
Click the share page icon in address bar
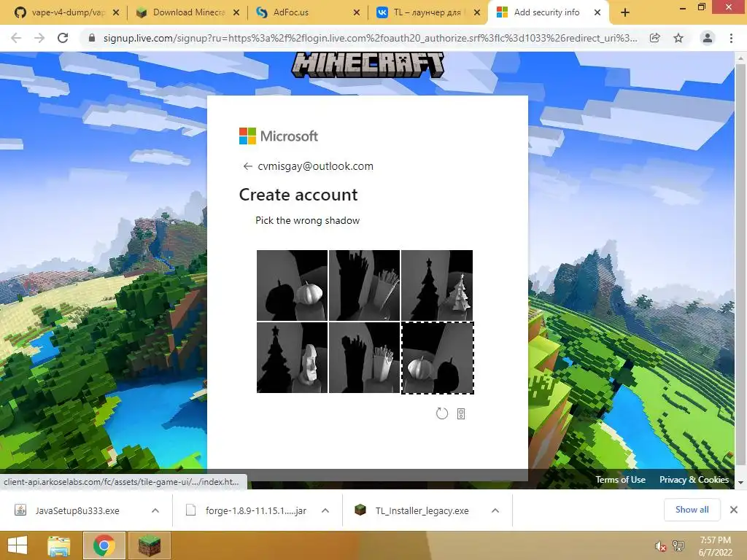[655, 38]
